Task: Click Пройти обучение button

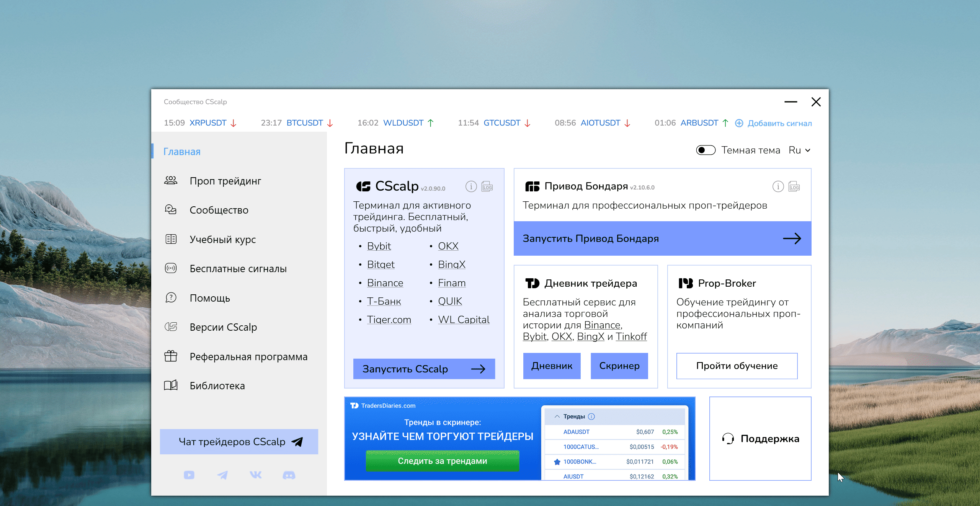Action: 737,366
